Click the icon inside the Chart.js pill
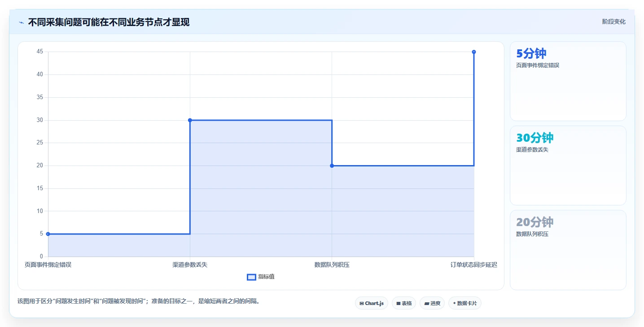Image resolution: width=644 pixels, height=327 pixels. point(362,304)
